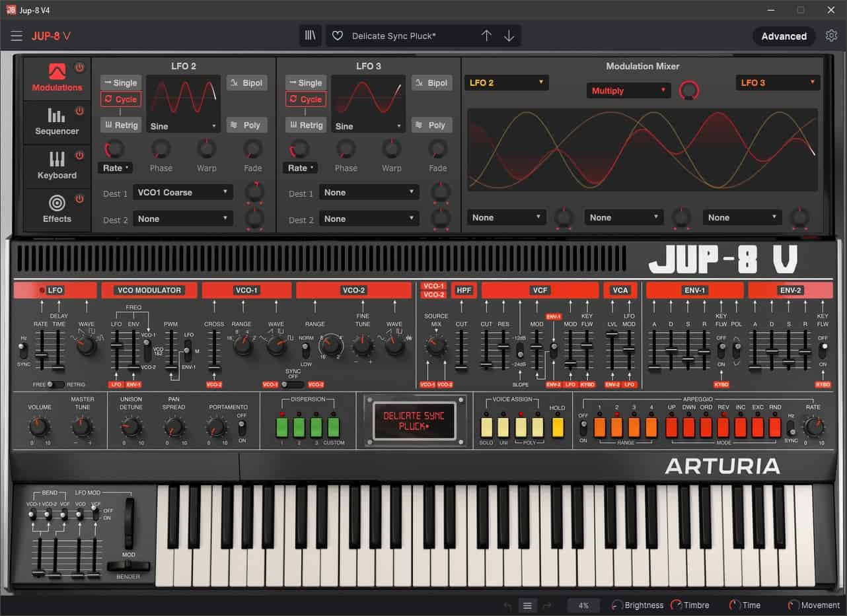847x616 pixels.
Task: Adjust the Brightness macro knob
Action: (616, 605)
